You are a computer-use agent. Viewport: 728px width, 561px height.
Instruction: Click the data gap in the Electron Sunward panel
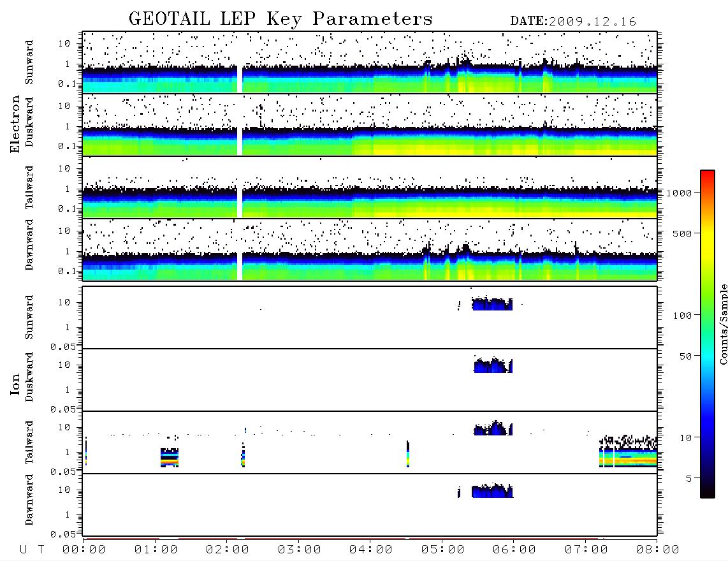click(240, 79)
